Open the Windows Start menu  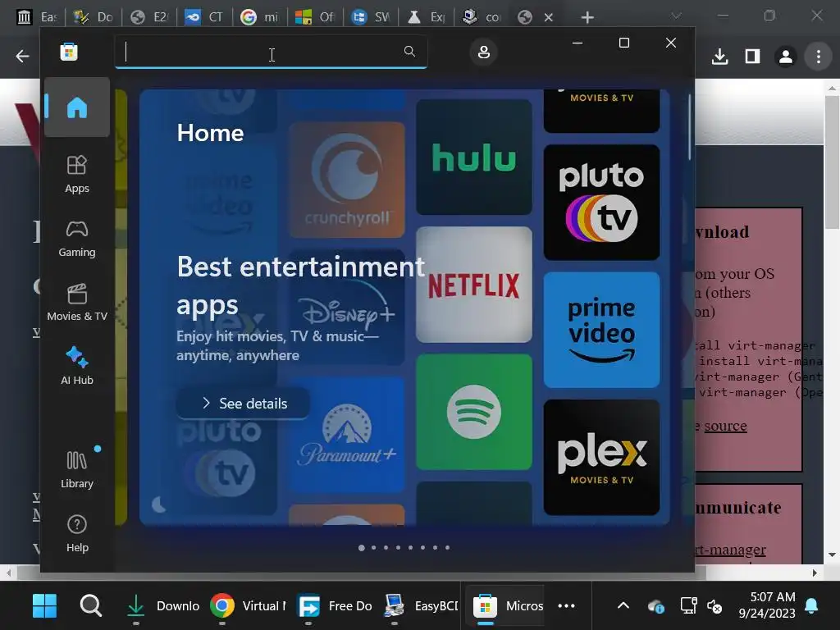(x=44, y=606)
